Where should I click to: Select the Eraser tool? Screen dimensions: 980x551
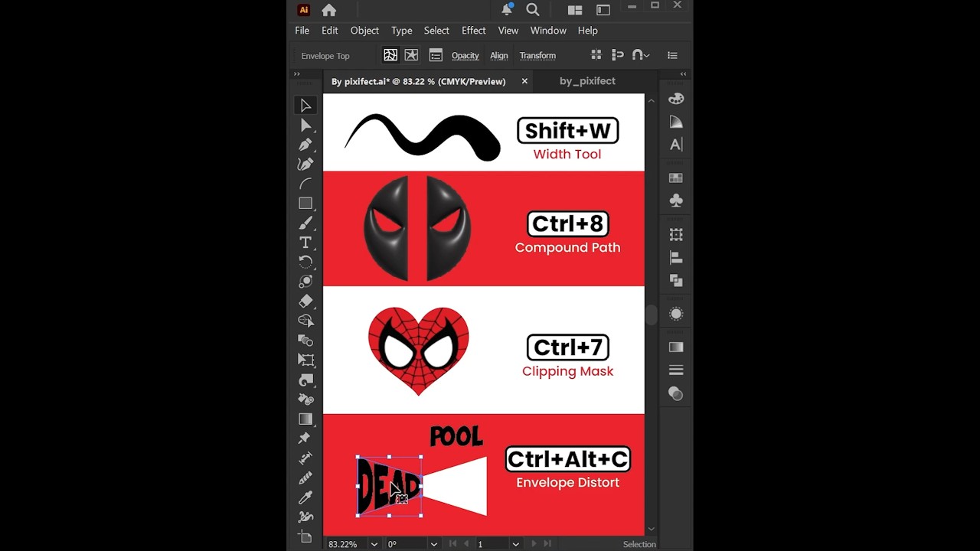click(x=305, y=301)
